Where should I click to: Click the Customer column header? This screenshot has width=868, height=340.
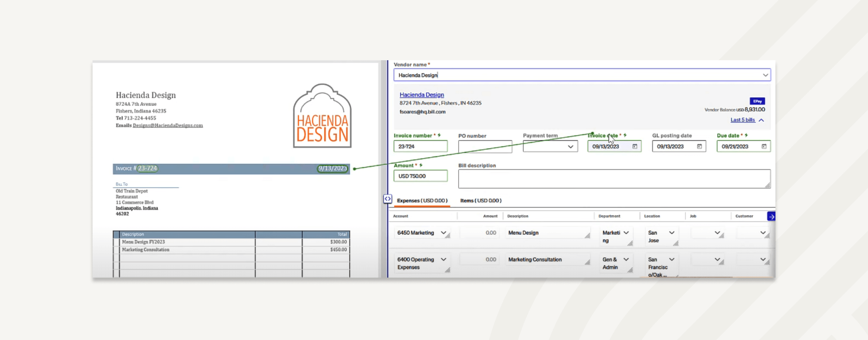(x=744, y=216)
